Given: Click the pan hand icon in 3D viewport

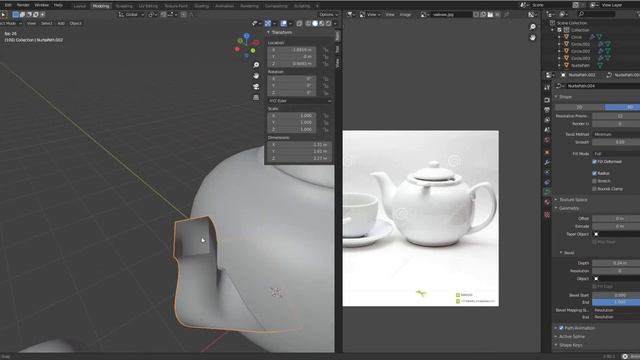Looking at the screenshot, I should [x=256, y=76].
